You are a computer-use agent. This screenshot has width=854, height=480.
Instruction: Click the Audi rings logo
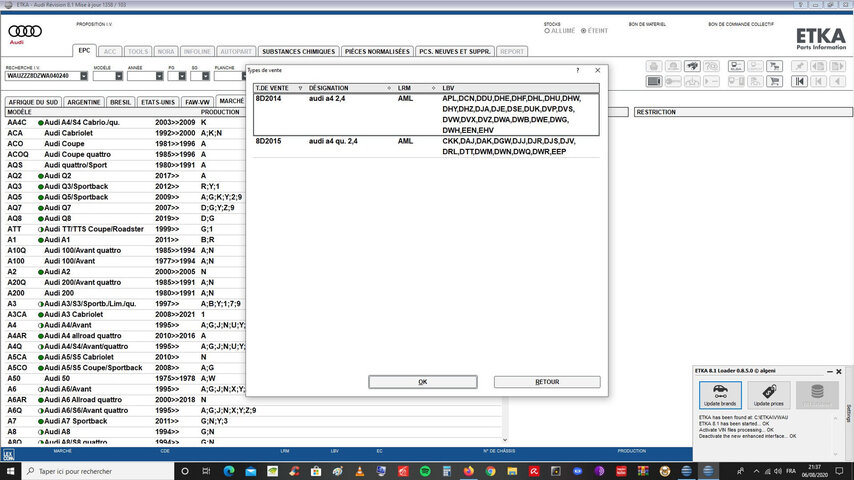25,32
